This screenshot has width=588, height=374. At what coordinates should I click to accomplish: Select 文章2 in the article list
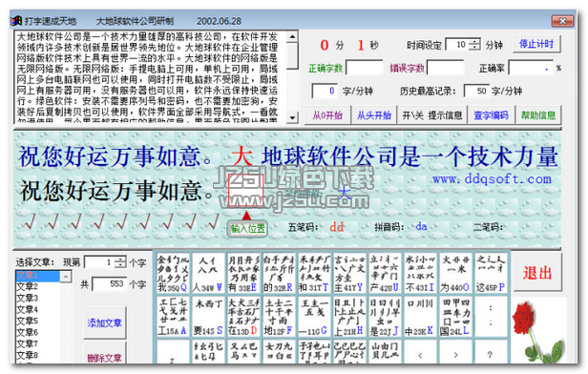point(37,286)
